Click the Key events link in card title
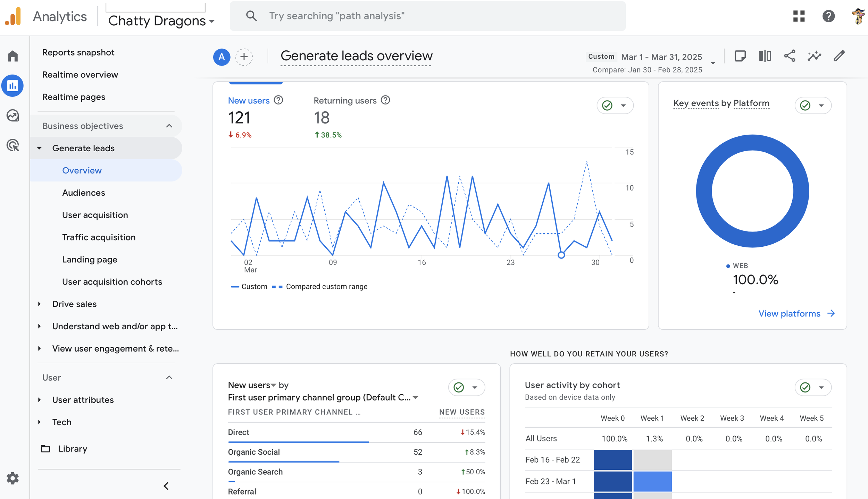868x499 pixels. pyautogui.click(x=696, y=103)
